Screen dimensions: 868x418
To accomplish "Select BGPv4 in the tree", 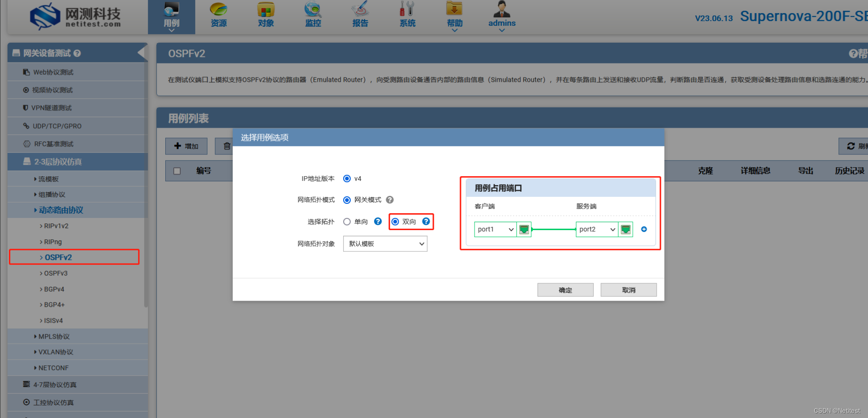I will pyautogui.click(x=54, y=289).
